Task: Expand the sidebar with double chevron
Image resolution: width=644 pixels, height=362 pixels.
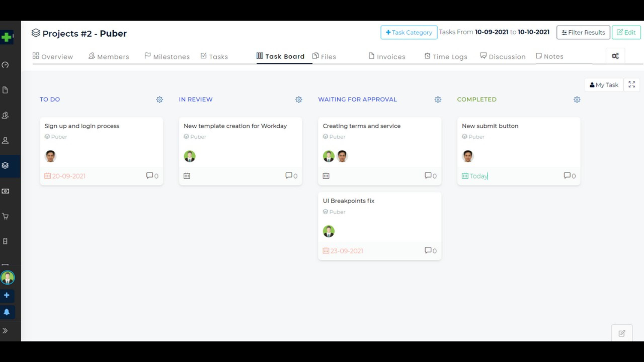Action: pyautogui.click(x=6, y=331)
